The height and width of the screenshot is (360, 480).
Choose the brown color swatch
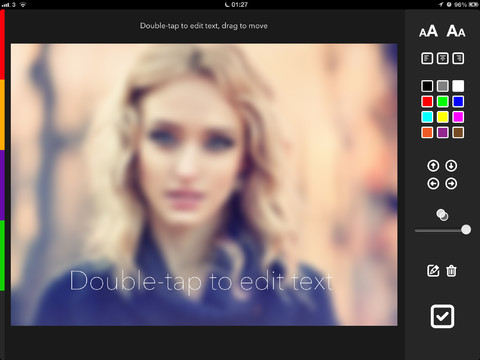[x=458, y=133]
